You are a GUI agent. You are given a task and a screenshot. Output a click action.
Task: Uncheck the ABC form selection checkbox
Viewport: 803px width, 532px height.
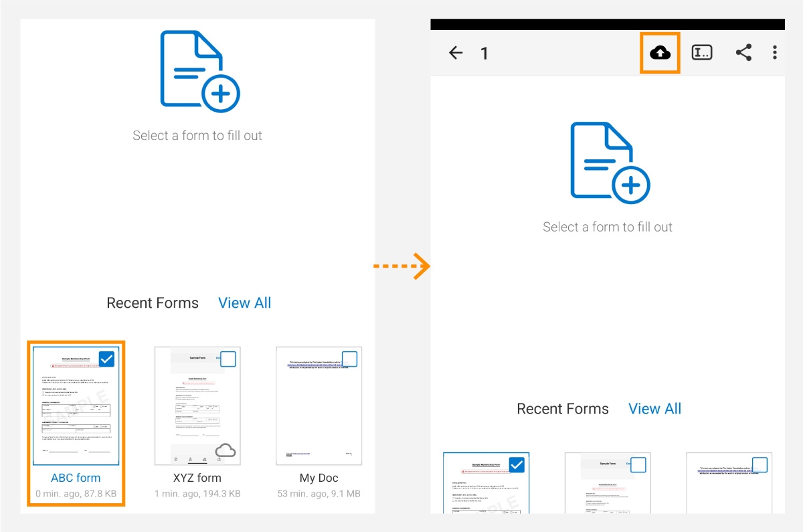(106, 359)
